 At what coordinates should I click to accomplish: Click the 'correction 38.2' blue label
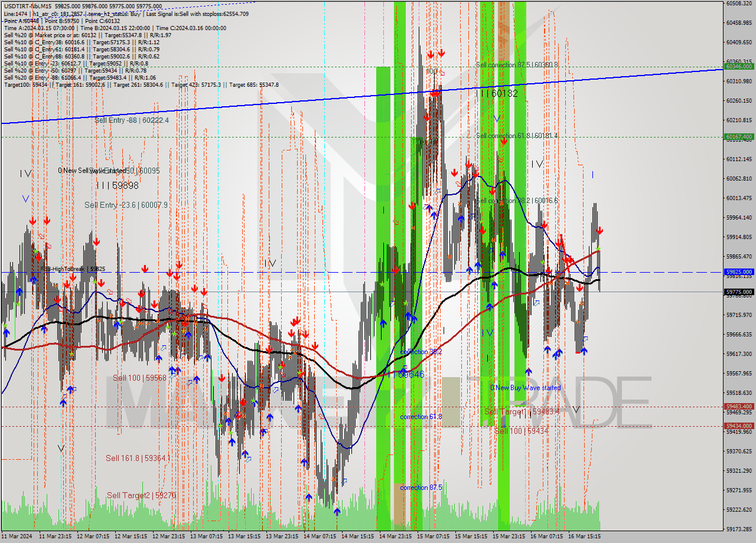click(x=421, y=352)
